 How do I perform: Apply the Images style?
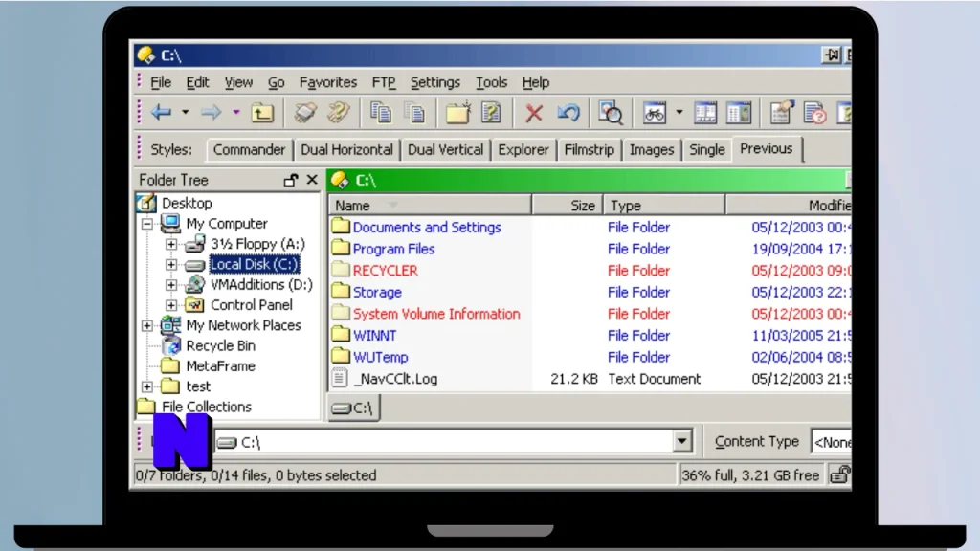pyautogui.click(x=651, y=150)
